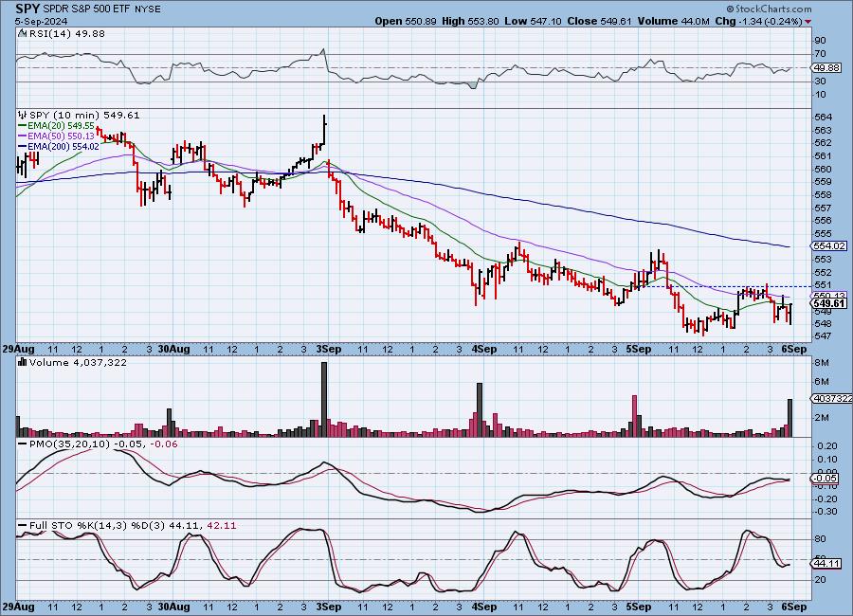Viewport: 853px width, 616px height.
Task: Click the SPY (10 min) 549.61 panel label
Action: (x=84, y=115)
